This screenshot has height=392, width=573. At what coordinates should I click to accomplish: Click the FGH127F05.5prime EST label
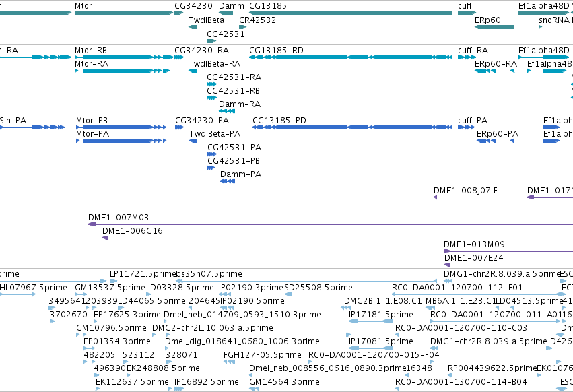262,355
